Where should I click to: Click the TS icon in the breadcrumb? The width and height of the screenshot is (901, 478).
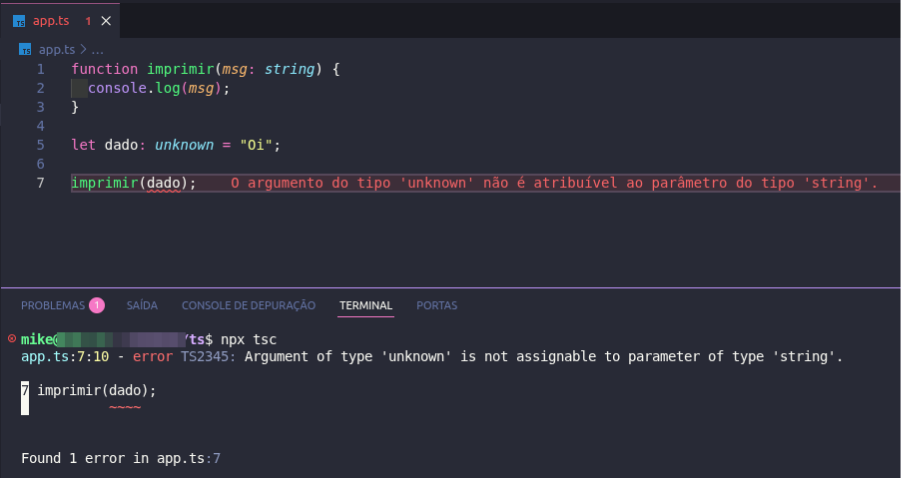click(x=25, y=50)
